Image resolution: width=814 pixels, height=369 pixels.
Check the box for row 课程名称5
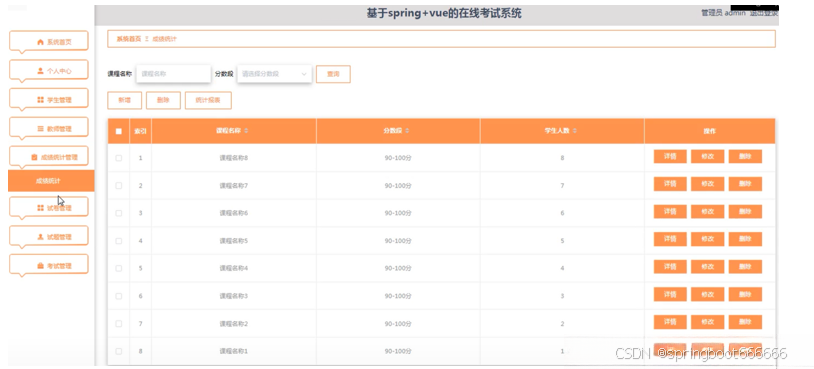[118, 241]
